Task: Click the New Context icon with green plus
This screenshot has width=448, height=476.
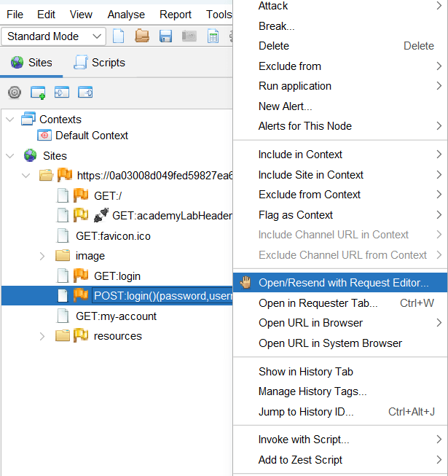Action: (x=38, y=93)
